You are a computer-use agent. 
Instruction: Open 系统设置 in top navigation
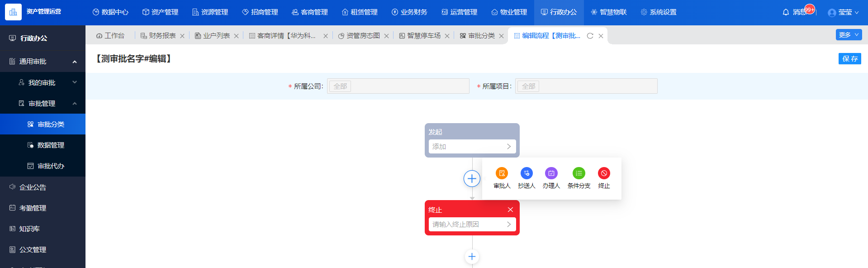tap(659, 12)
